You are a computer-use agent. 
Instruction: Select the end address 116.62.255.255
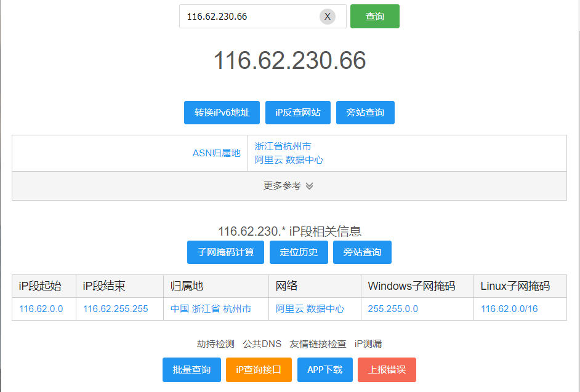pyautogui.click(x=115, y=309)
